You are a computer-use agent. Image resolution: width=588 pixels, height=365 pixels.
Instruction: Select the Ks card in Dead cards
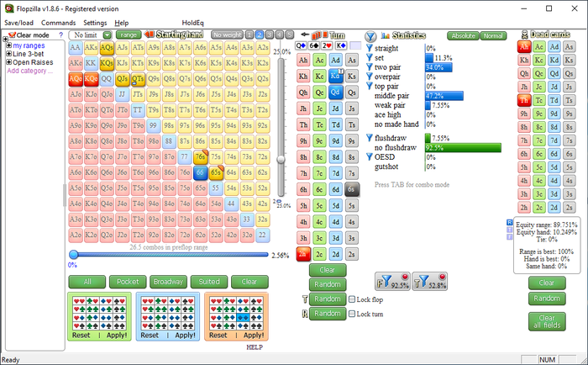tap(569, 60)
